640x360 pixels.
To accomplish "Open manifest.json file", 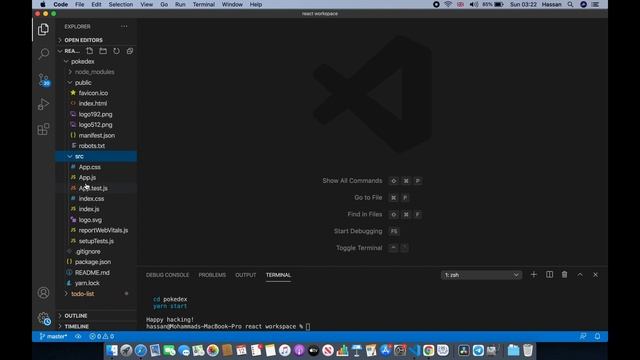I will click(x=96, y=135).
